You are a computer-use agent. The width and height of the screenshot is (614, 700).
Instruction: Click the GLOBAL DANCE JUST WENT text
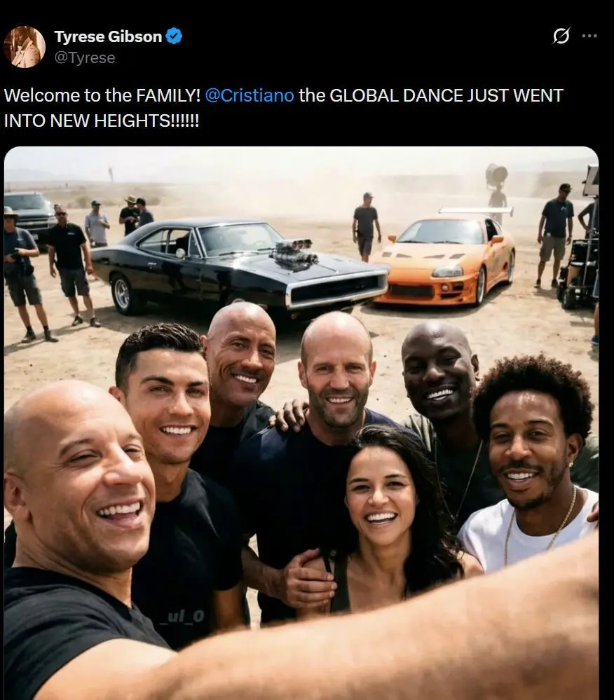pyautogui.click(x=446, y=95)
